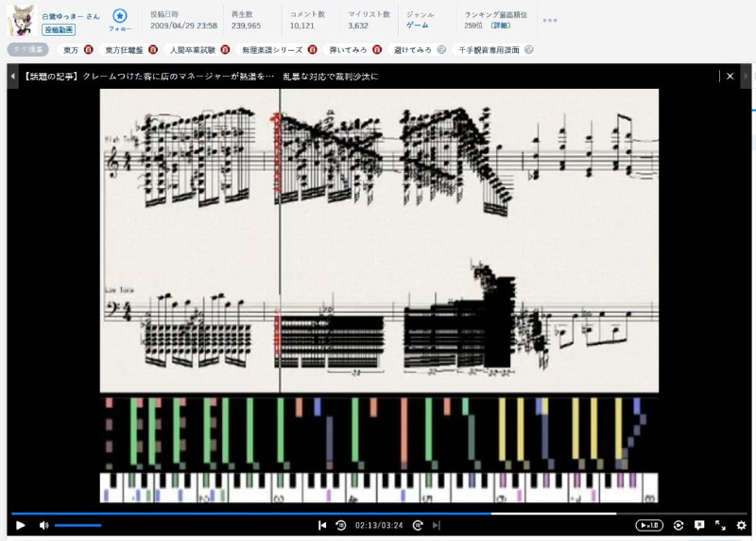
Task: Toggle comment display icon
Action: (699, 525)
